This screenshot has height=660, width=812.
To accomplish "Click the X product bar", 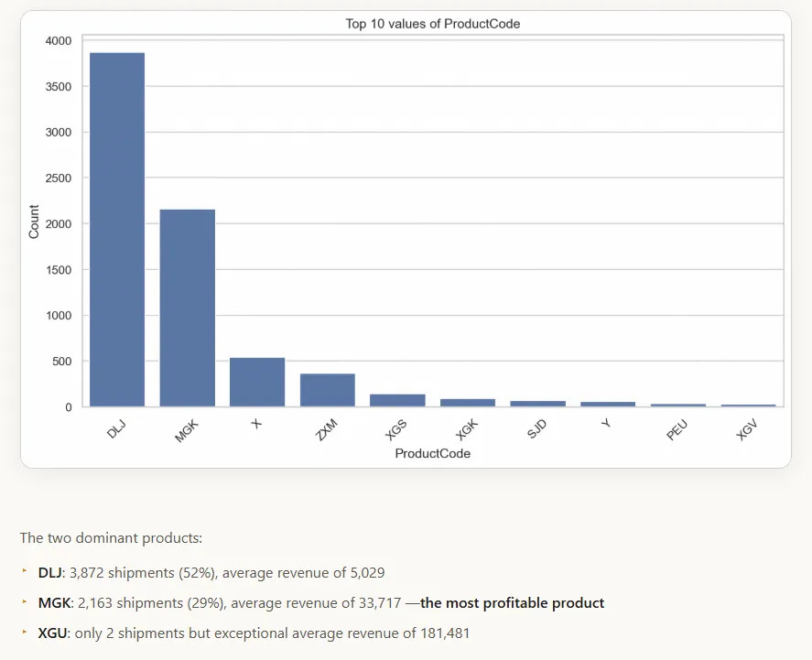I will 257,382.
